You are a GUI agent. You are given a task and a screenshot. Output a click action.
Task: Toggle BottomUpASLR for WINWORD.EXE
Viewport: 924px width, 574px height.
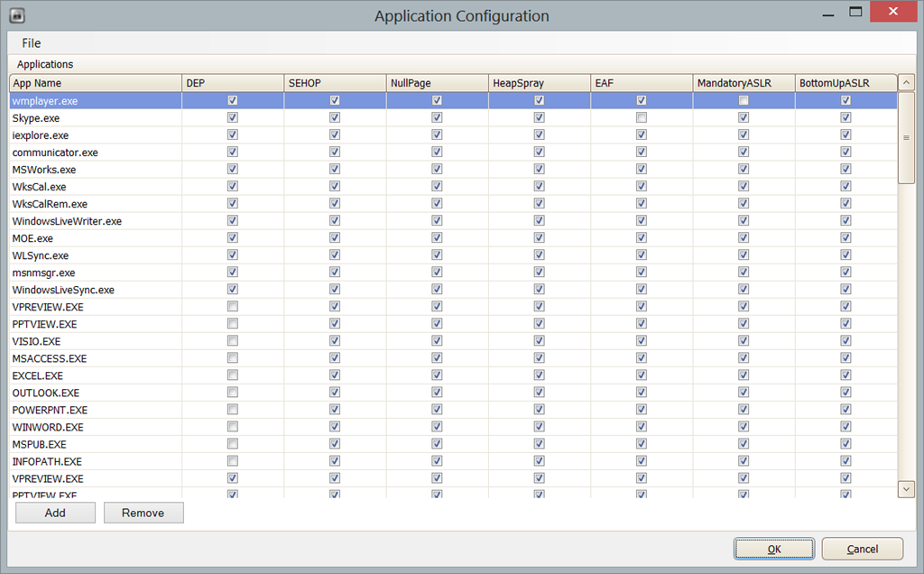845,426
